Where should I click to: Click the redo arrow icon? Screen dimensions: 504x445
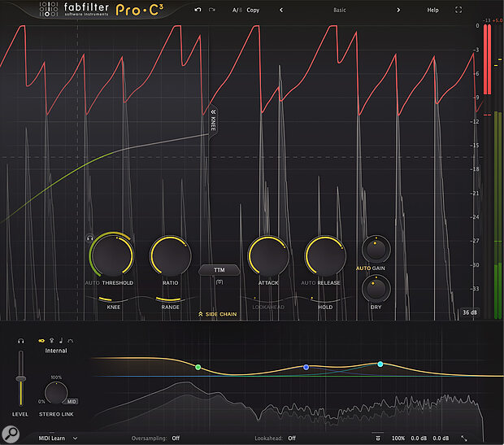212,11
